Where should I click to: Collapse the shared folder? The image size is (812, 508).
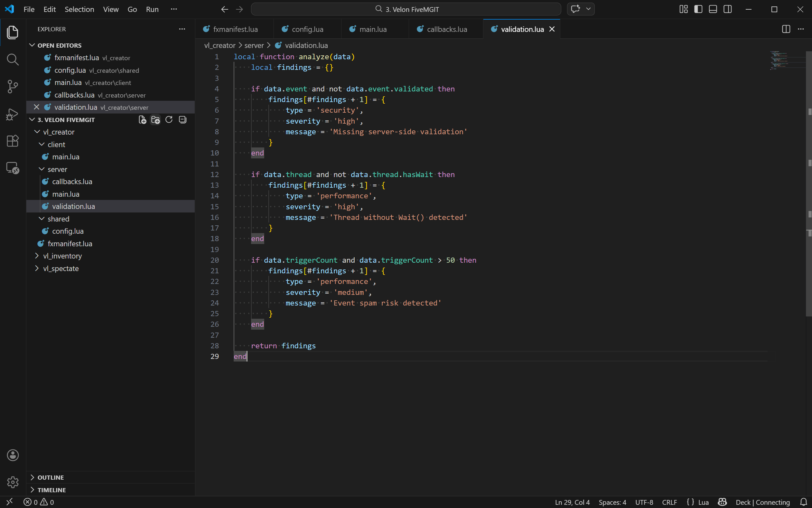point(42,219)
